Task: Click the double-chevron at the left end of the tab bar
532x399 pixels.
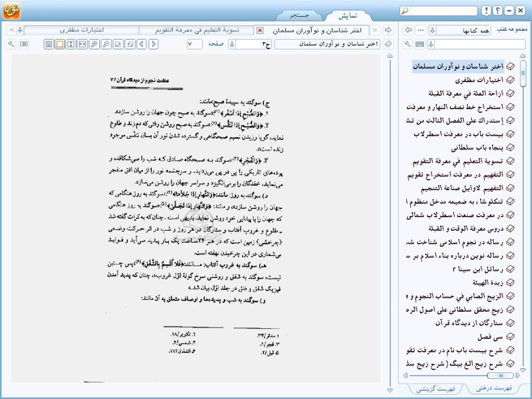Action: 11,30
